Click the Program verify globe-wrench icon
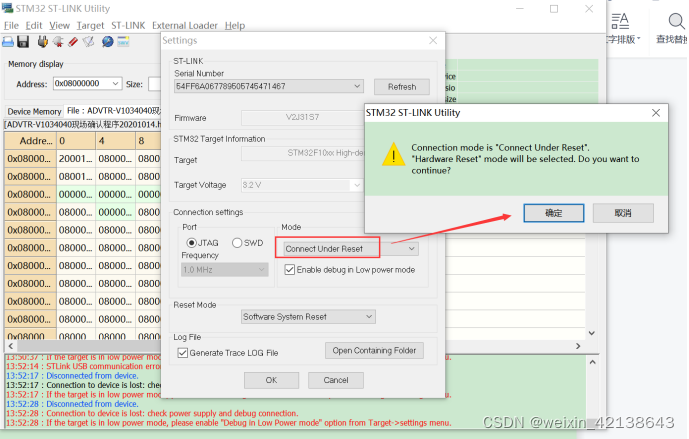 click(108, 42)
